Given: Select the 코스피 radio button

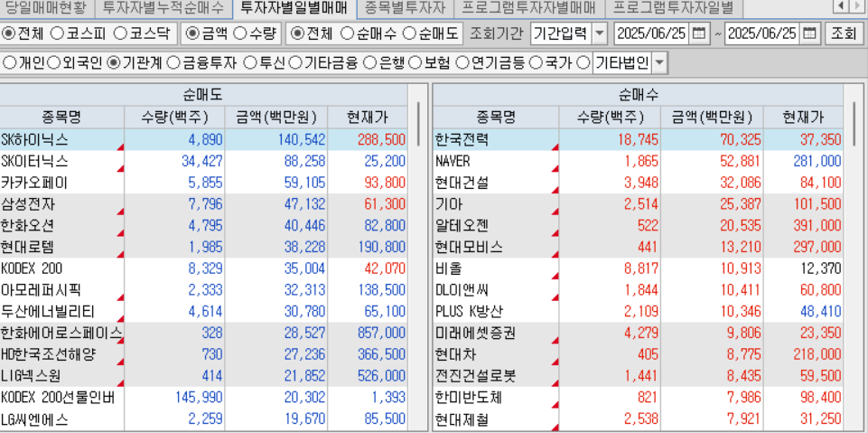Looking at the screenshot, I should tap(57, 33).
